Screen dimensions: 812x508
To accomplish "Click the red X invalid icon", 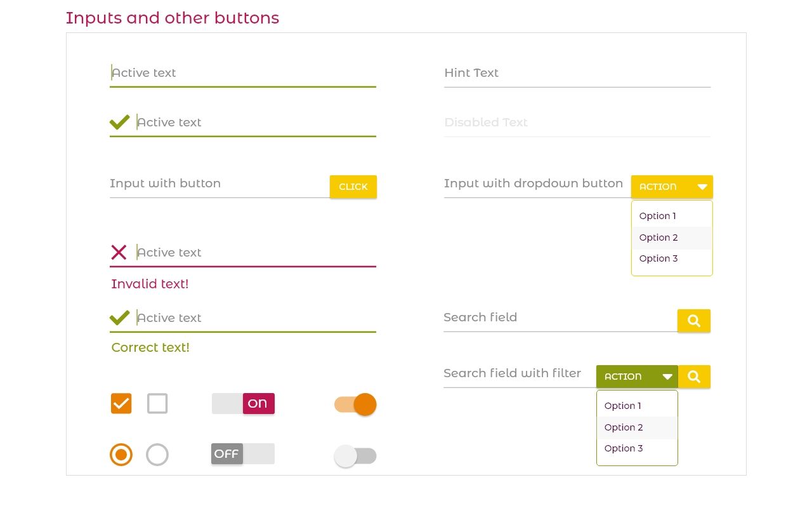I will (119, 252).
